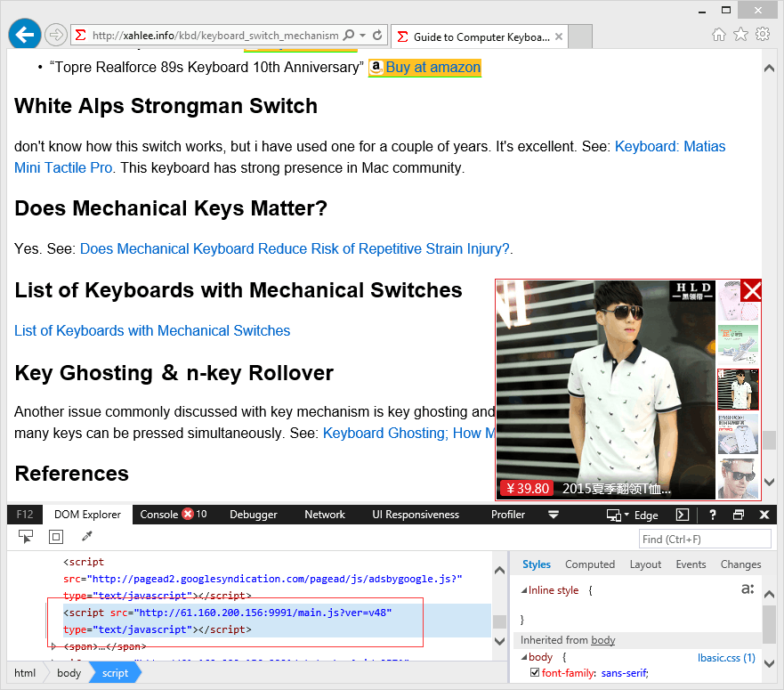Open a new blank browser tab
The height and width of the screenshot is (690, 784).
tap(580, 37)
